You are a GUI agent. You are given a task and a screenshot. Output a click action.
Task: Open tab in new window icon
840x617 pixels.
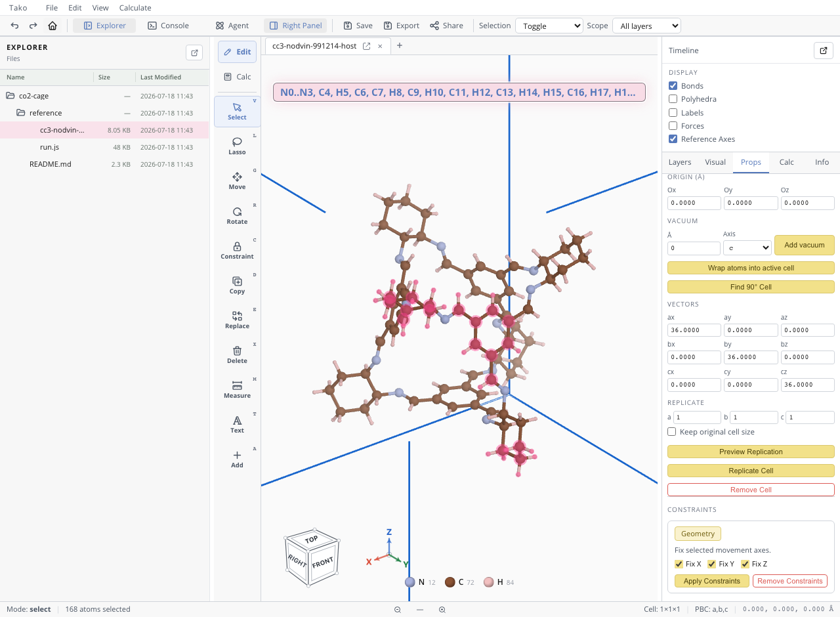coord(367,46)
